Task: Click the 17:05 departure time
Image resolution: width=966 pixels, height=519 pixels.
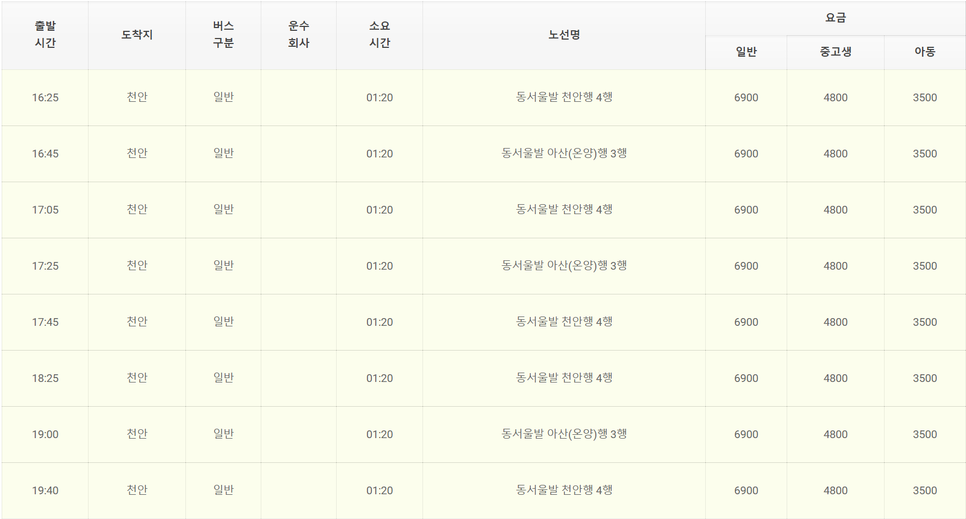Action: 45,210
